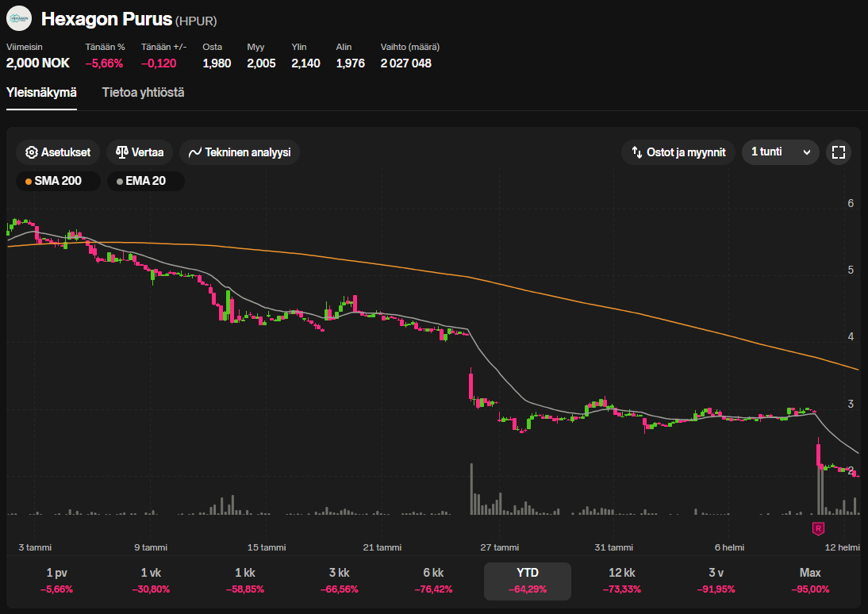This screenshot has height=614, width=868.
Task: Click the chevron next to 1 tunti
Action: click(807, 152)
